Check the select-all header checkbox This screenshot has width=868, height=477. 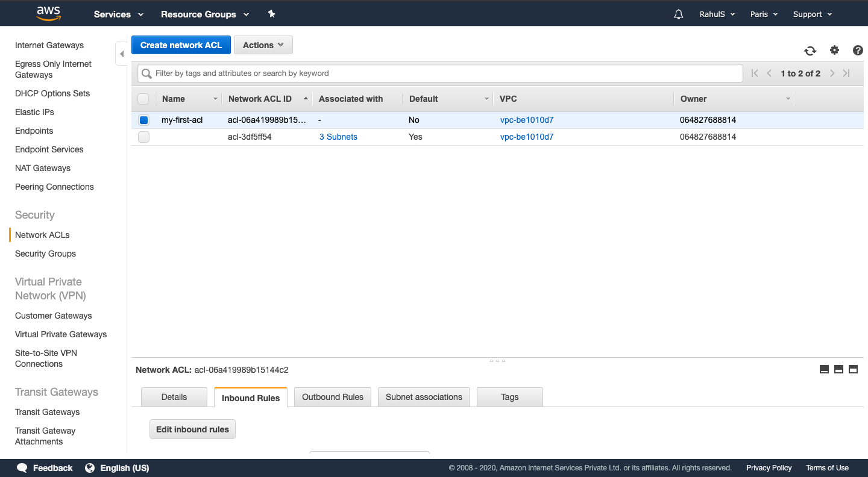click(x=143, y=98)
